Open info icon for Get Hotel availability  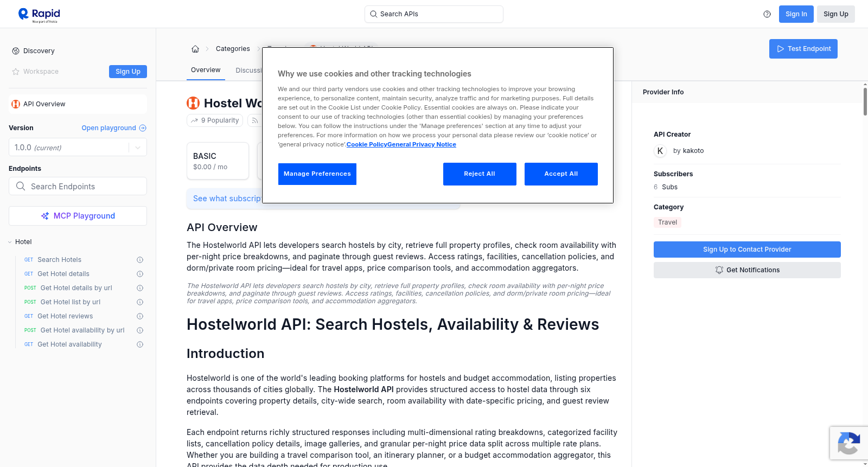[x=140, y=344]
